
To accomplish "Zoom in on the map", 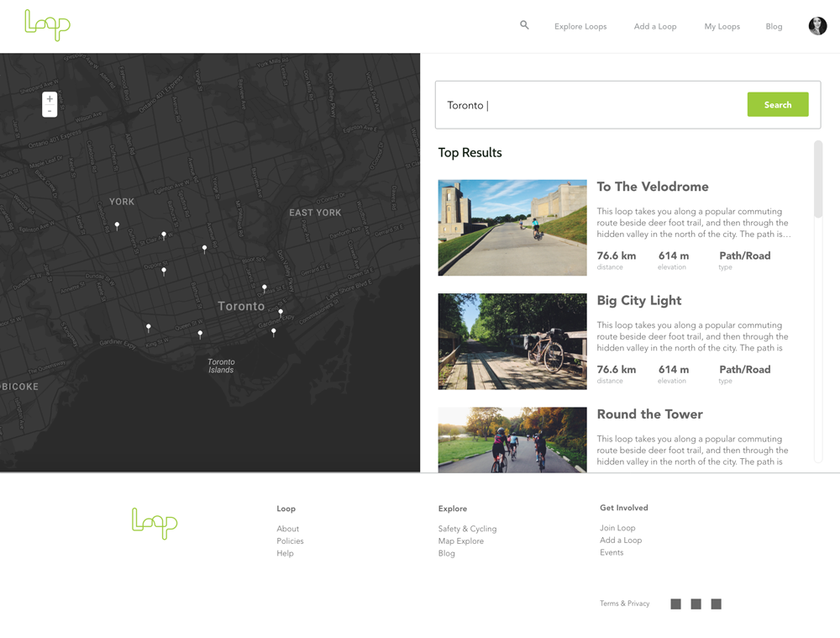I will (x=50, y=98).
